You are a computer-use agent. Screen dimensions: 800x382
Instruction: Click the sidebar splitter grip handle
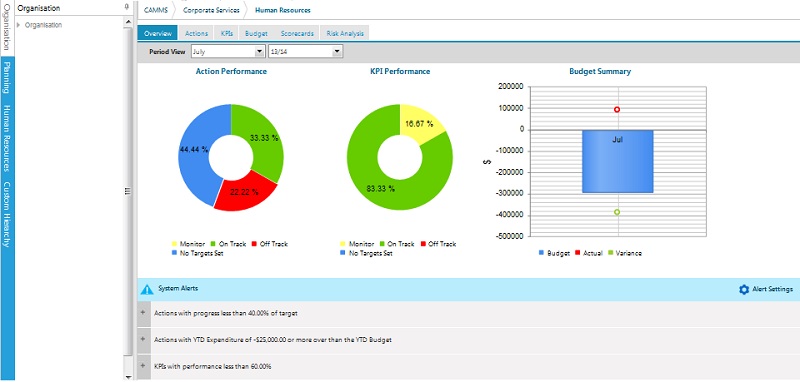pos(128,191)
